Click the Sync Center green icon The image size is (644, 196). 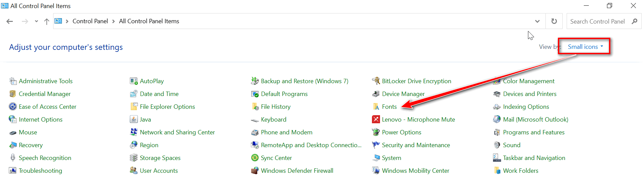coord(255,158)
